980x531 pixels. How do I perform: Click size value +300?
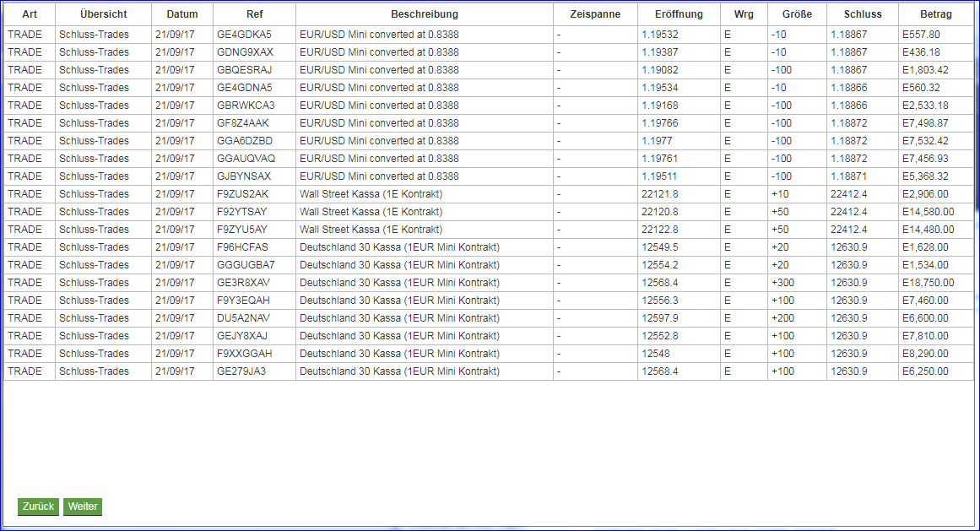tap(782, 283)
